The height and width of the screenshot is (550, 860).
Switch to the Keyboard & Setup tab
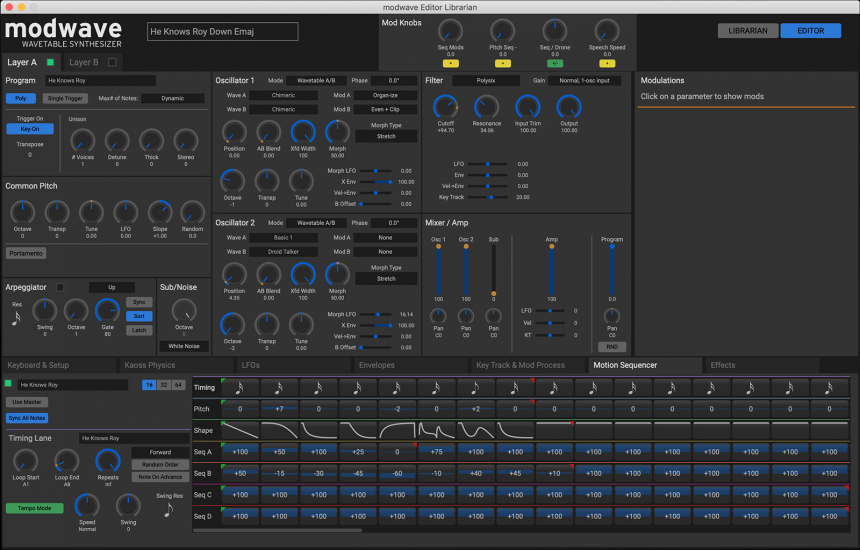click(x=59, y=365)
